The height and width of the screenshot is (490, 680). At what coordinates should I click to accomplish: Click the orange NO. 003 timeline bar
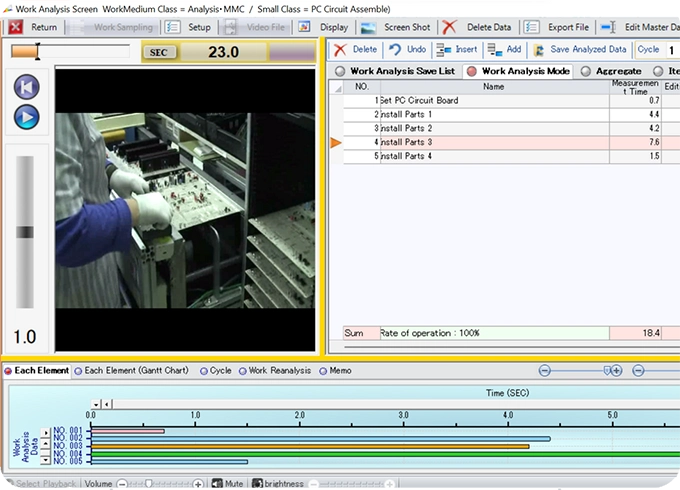pos(310,446)
